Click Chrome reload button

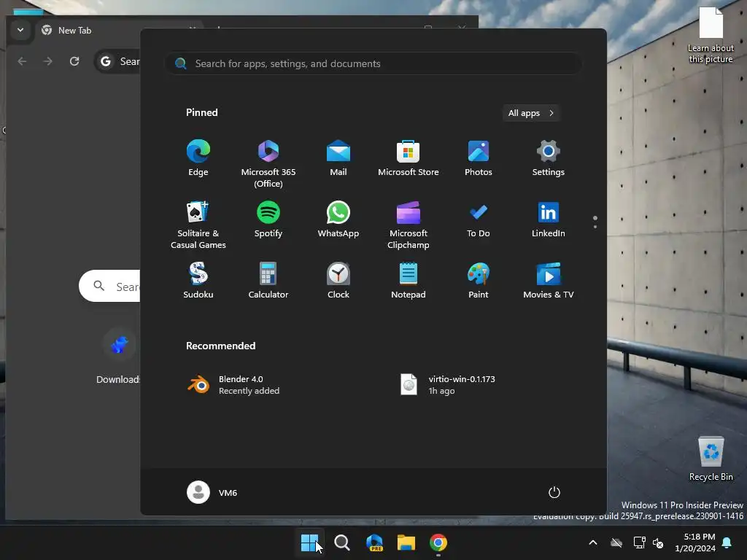74,61
